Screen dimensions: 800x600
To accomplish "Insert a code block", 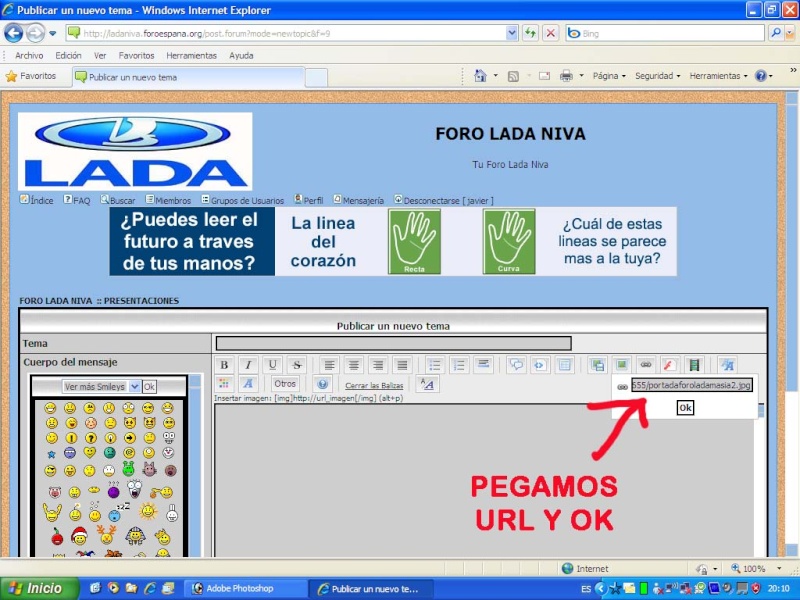I will 540,365.
